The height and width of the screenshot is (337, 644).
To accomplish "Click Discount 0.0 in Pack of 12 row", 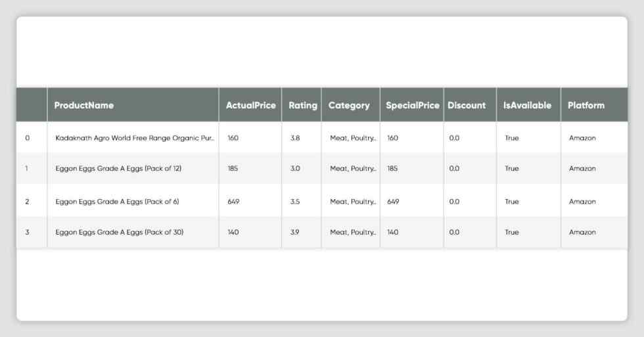I will tap(454, 168).
